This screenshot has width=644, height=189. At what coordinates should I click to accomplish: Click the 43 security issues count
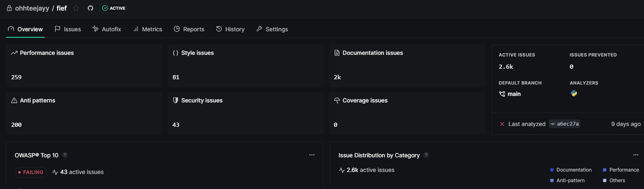[176, 125]
